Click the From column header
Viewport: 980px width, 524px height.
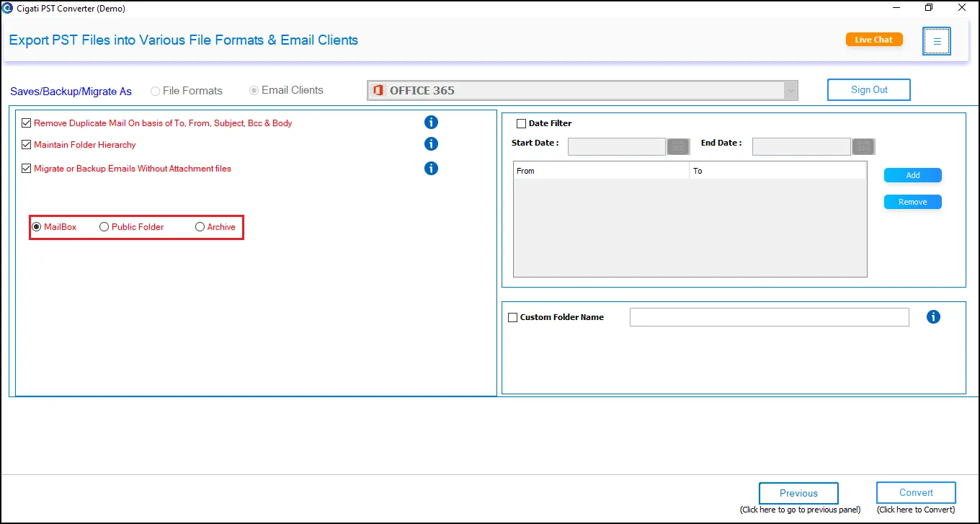tap(602, 171)
